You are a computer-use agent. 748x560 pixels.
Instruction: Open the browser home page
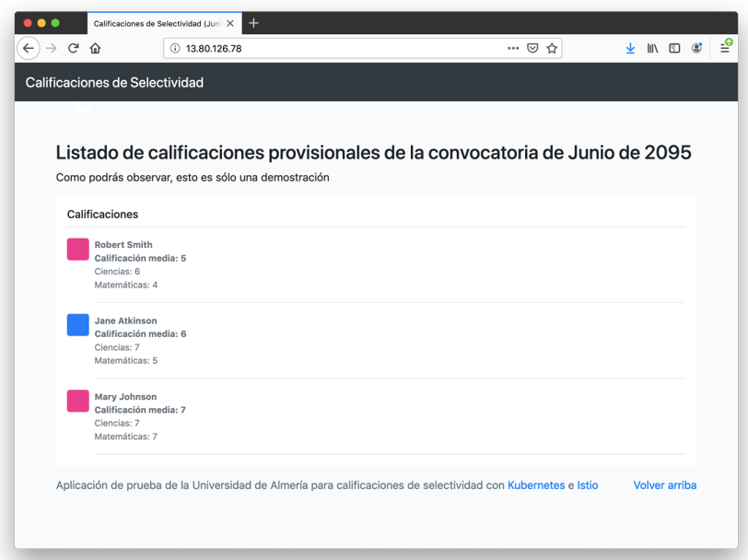tap(96, 48)
